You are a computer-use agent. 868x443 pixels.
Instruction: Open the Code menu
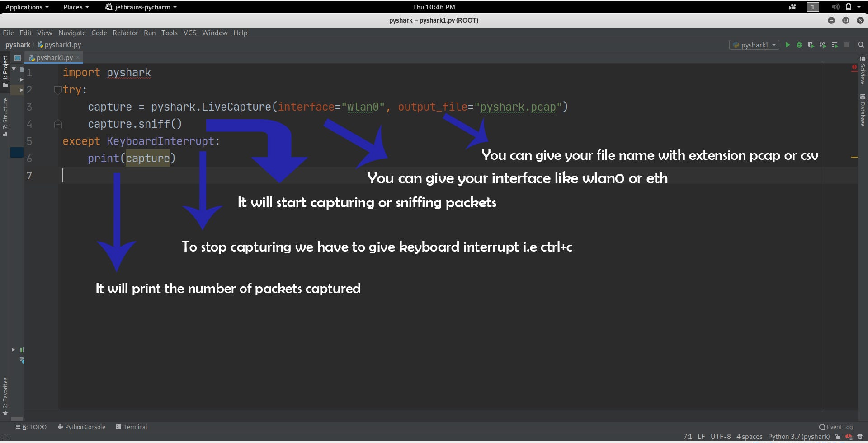tap(99, 33)
